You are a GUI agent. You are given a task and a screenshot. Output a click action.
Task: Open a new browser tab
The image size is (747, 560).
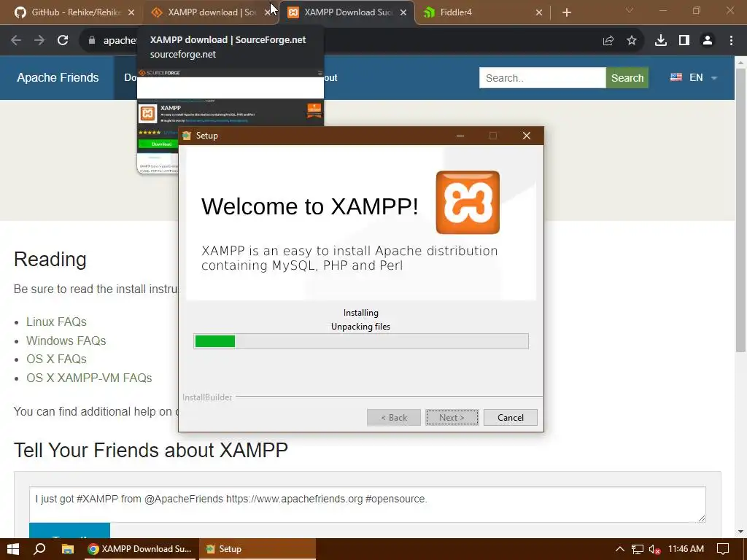pyautogui.click(x=566, y=12)
